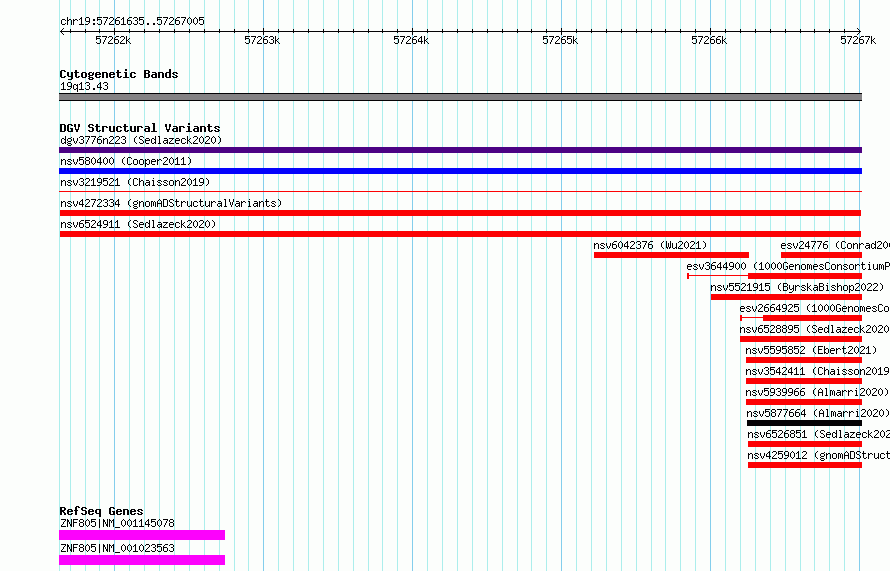
Task: Click the esv2664925 variant label
Action: (815, 308)
